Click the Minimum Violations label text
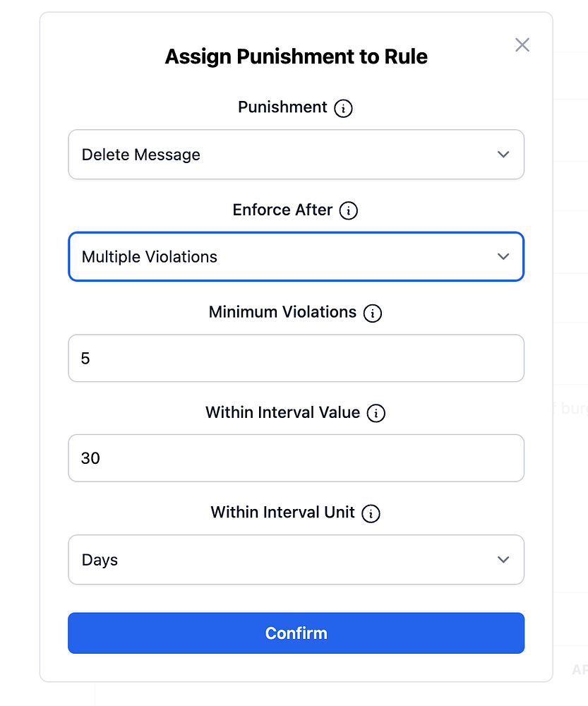Viewport: 588px width, 706px height. pyautogui.click(x=282, y=312)
